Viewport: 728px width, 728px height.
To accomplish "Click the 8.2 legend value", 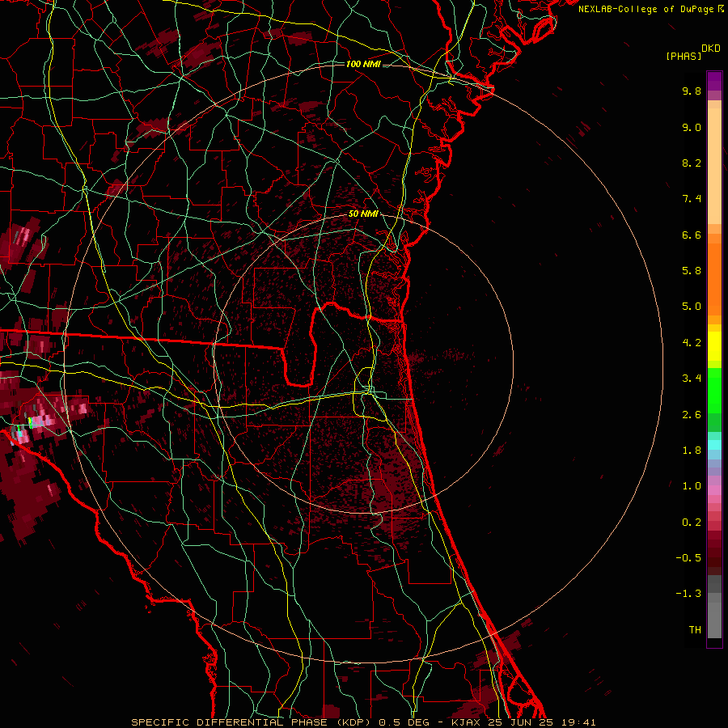I will click(x=692, y=163).
